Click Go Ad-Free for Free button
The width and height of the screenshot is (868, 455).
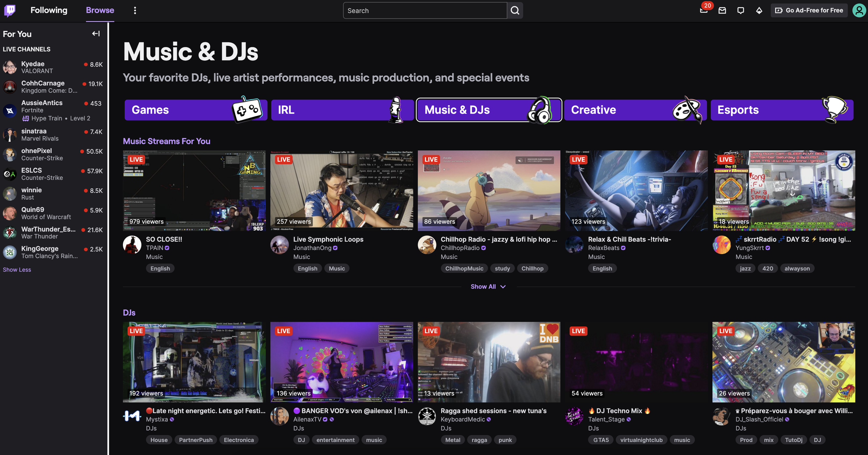809,10
